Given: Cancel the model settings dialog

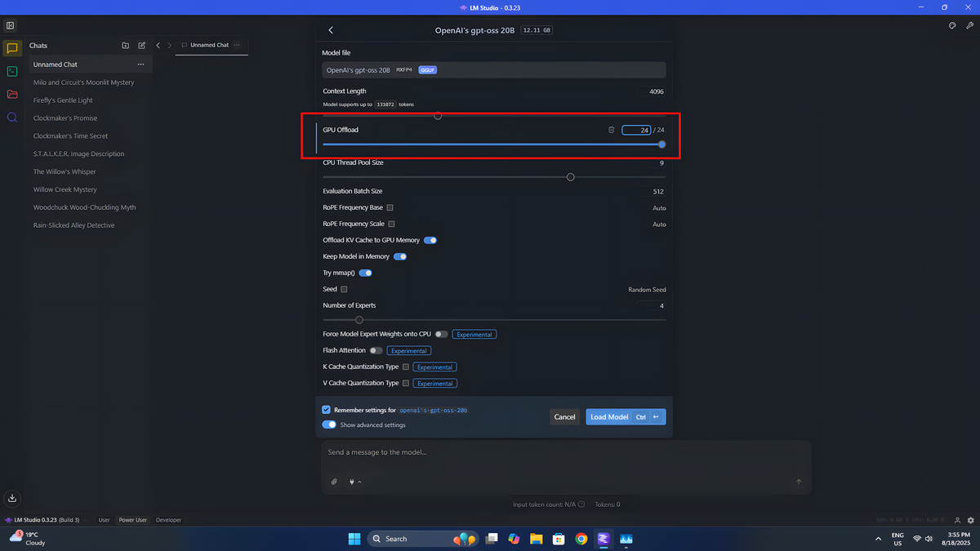Looking at the screenshot, I should tap(564, 416).
